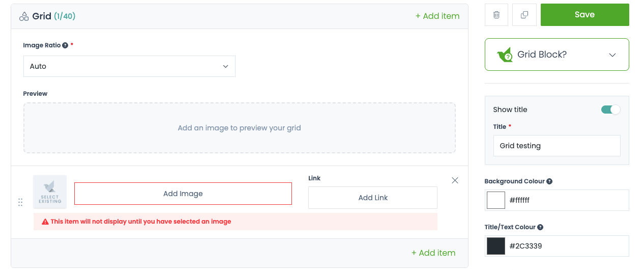The width and height of the screenshot is (644, 271).
Task: Click the Title/Text Colour help icon
Action: pyautogui.click(x=540, y=227)
